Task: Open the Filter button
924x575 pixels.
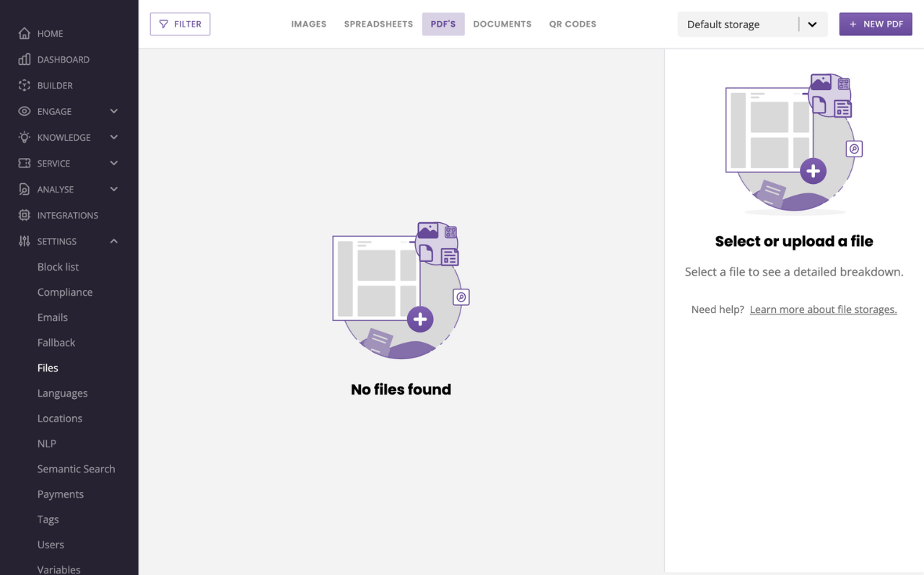Action: click(180, 24)
